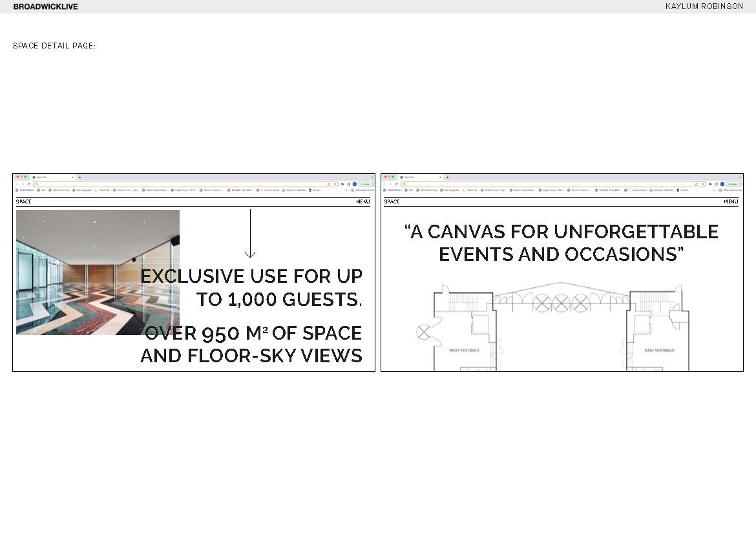This screenshot has height=545, width=756.
Task: Reload the page in left browser
Action: 29,184
